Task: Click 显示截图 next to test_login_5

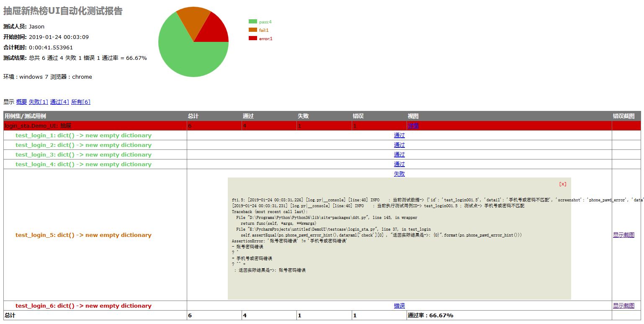Action: click(x=624, y=235)
